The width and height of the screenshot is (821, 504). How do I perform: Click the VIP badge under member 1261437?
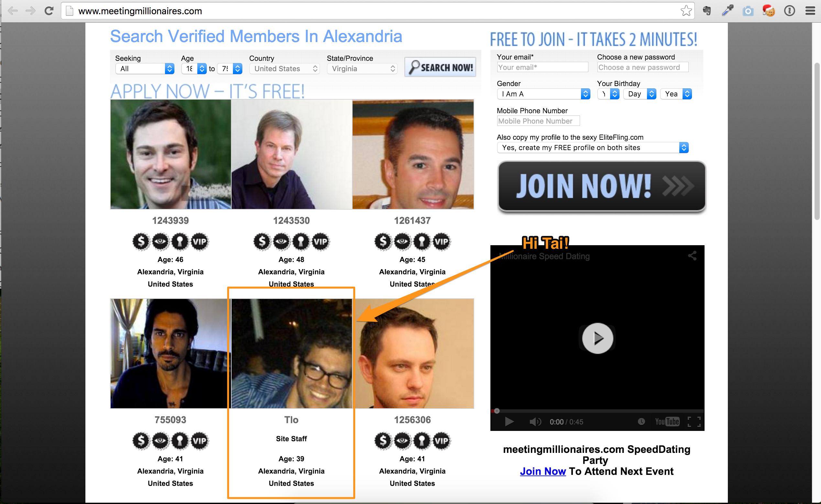(x=441, y=241)
